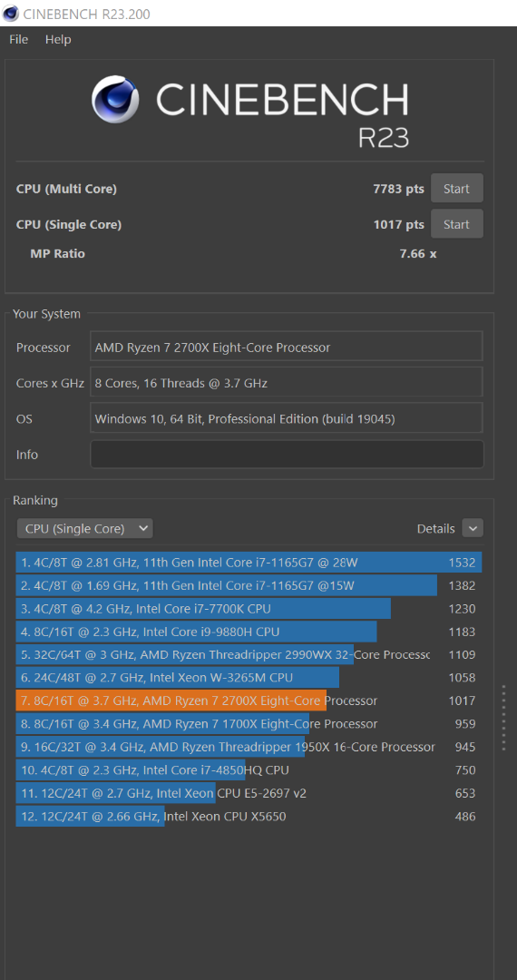Select the Xeon X5650 ranking row

click(249, 817)
